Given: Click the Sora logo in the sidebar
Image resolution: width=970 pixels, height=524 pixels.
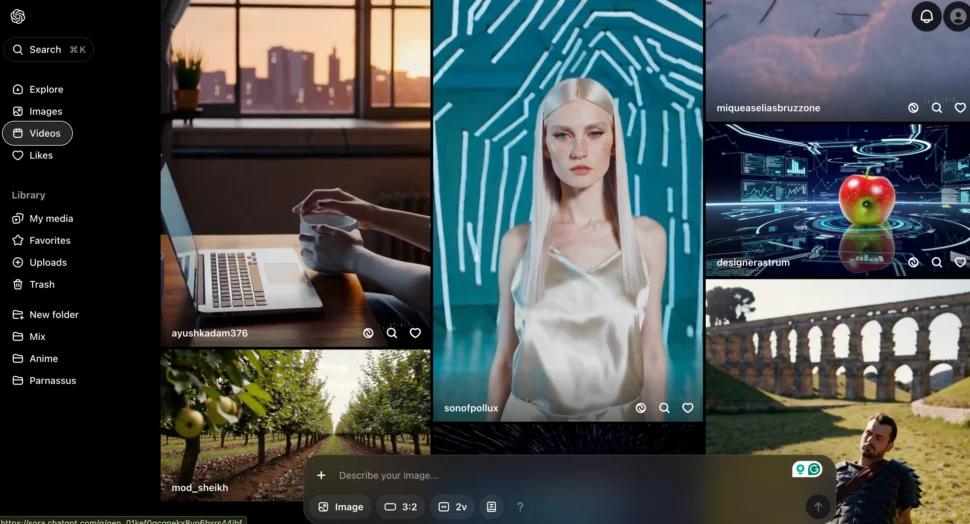Looking at the screenshot, I should pos(18,16).
